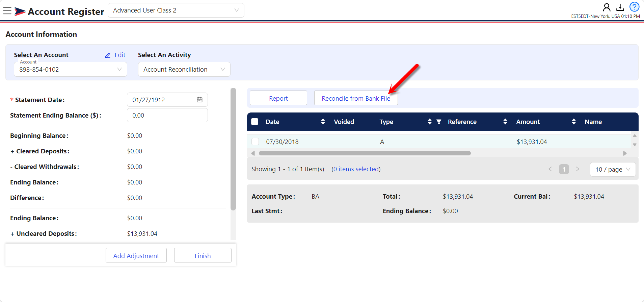Click the Voided column header
This screenshot has height=302, width=644.
(x=344, y=122)
